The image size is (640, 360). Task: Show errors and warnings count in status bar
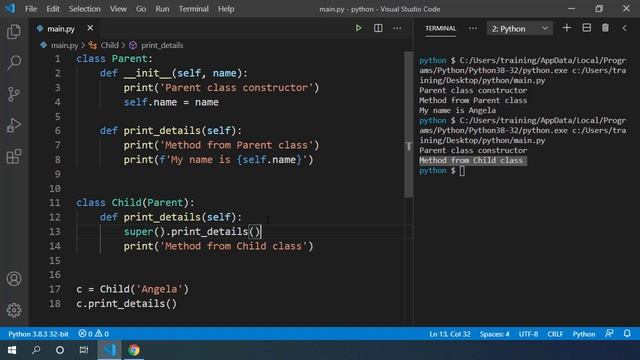tap(93, 334)
